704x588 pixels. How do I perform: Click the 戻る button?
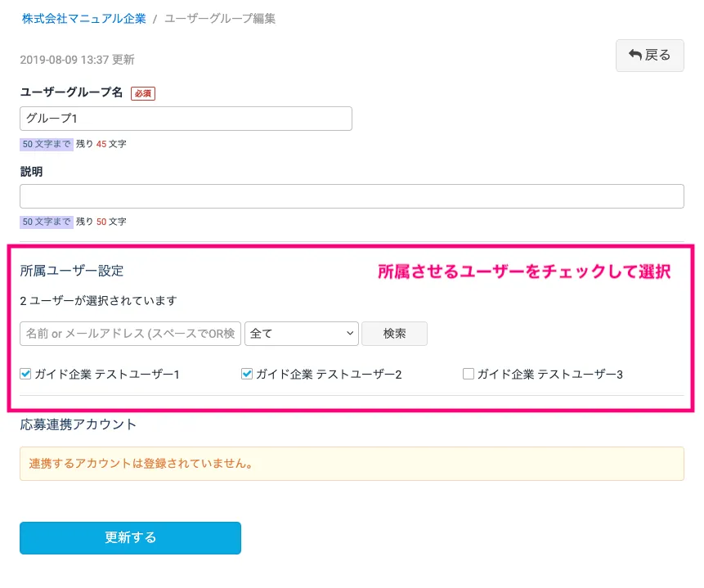pyautogui.click(x=649, y=56)
